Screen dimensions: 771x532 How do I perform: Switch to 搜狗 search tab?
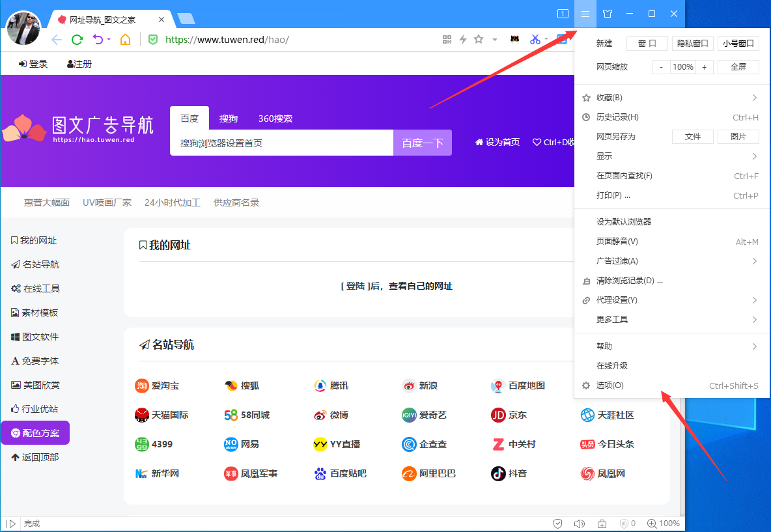(228, 119)
